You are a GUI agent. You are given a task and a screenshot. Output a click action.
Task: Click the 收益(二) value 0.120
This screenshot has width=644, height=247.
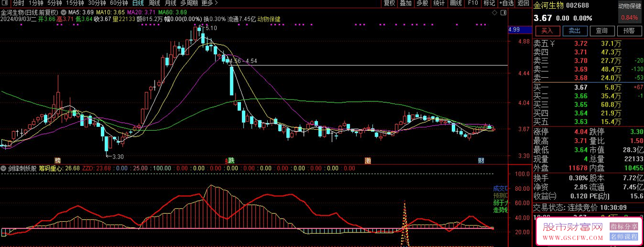(577, 196)
